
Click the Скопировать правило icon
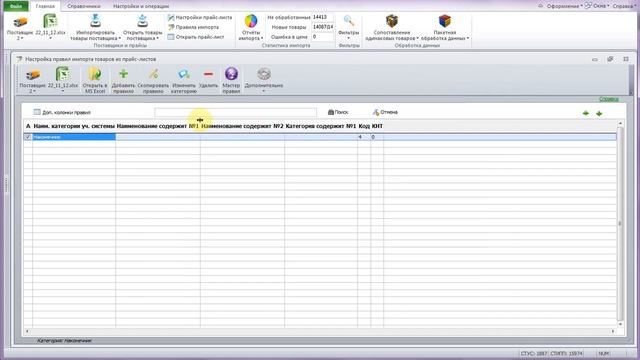(153, 74)
